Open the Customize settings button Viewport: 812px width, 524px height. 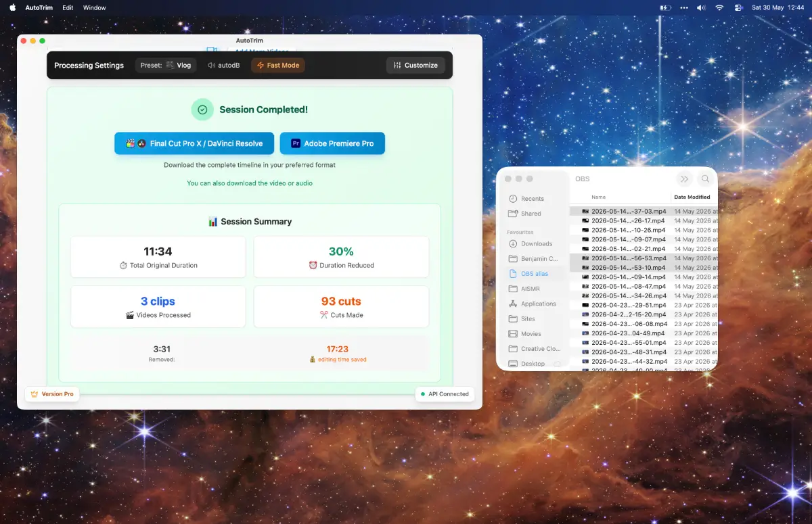tap(415, 66)
